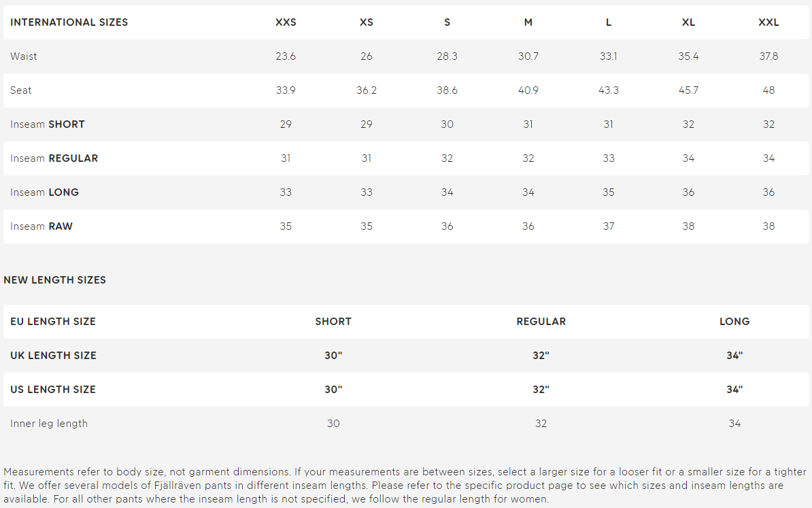Screen dimensions: 812x508
Task: Click the seat value 45.7 for XL
Action: tap(688, 90)
